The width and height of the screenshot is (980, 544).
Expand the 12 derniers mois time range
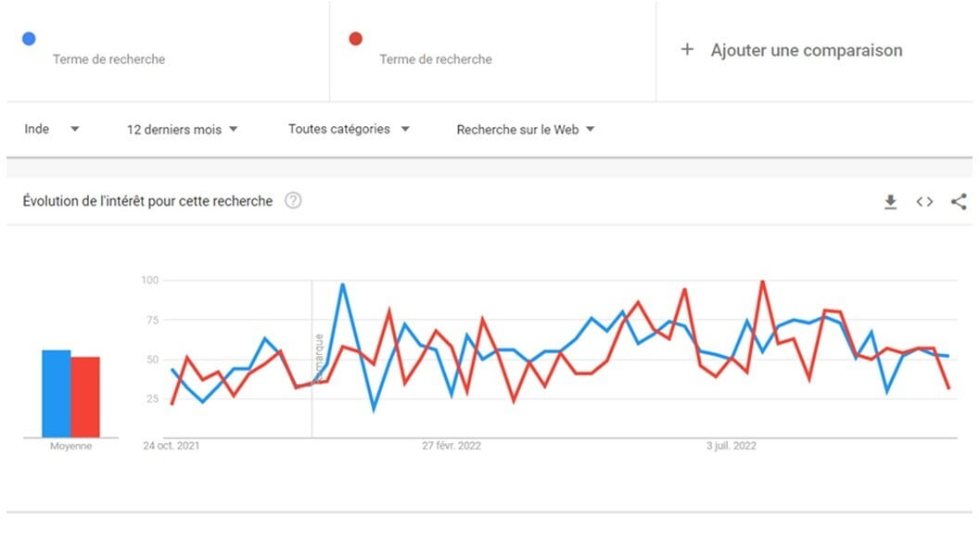[x=183, y=130]
